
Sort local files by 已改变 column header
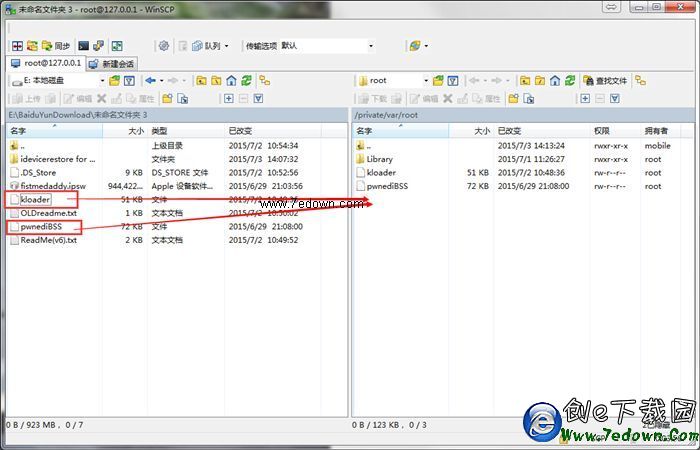273,131
